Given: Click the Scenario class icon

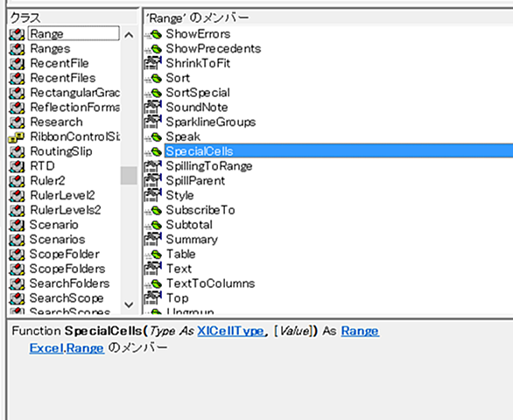Looking at the screenshot, I should coord(17,225).
